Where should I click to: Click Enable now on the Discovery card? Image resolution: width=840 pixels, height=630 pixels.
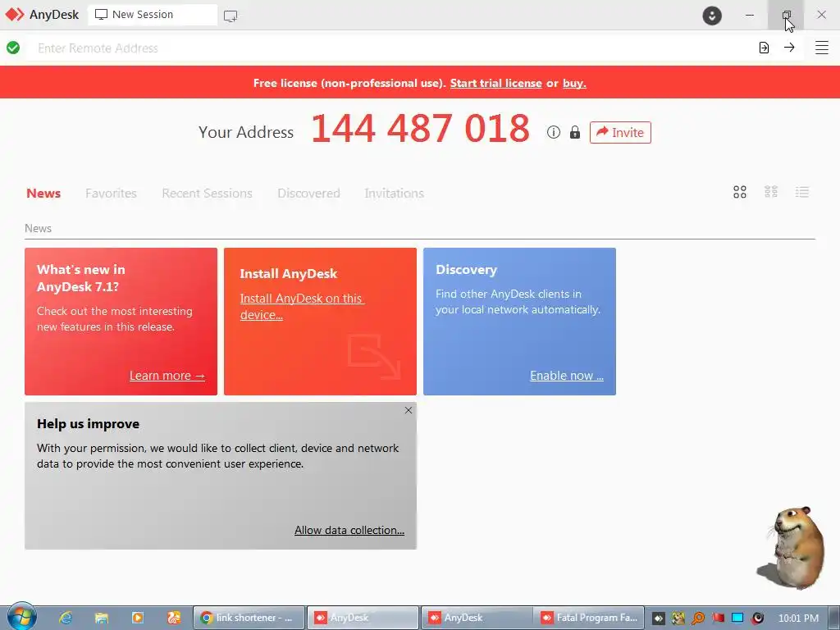point(567,376)
